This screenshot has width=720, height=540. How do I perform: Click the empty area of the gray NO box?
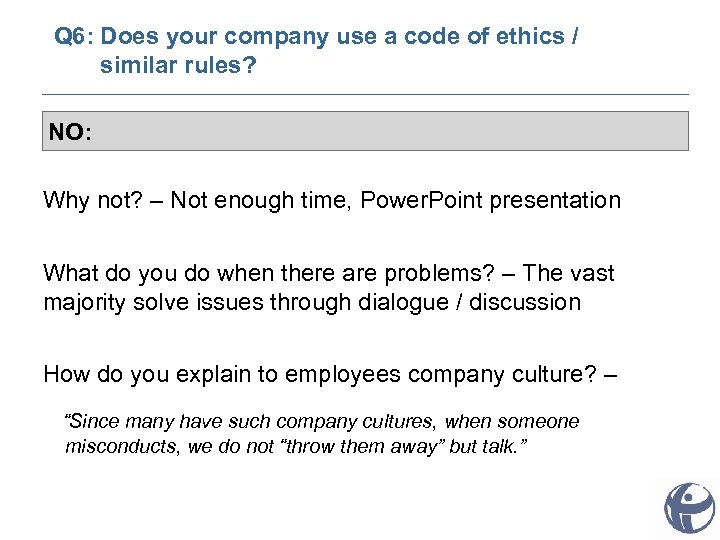tap(400, 131)
